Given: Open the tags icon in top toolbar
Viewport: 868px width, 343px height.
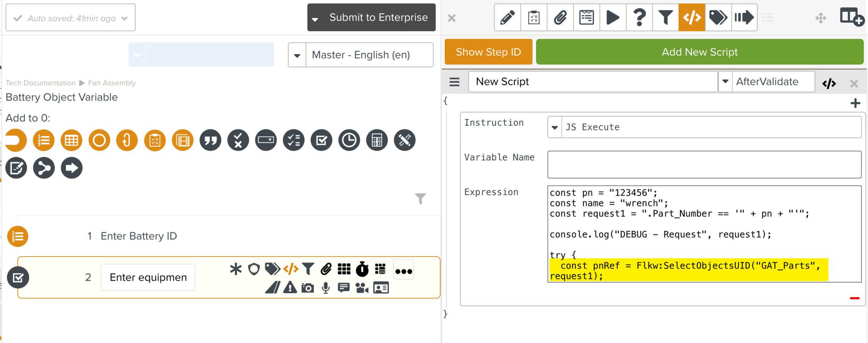Looking at the screenshot, I should point(718,17).
